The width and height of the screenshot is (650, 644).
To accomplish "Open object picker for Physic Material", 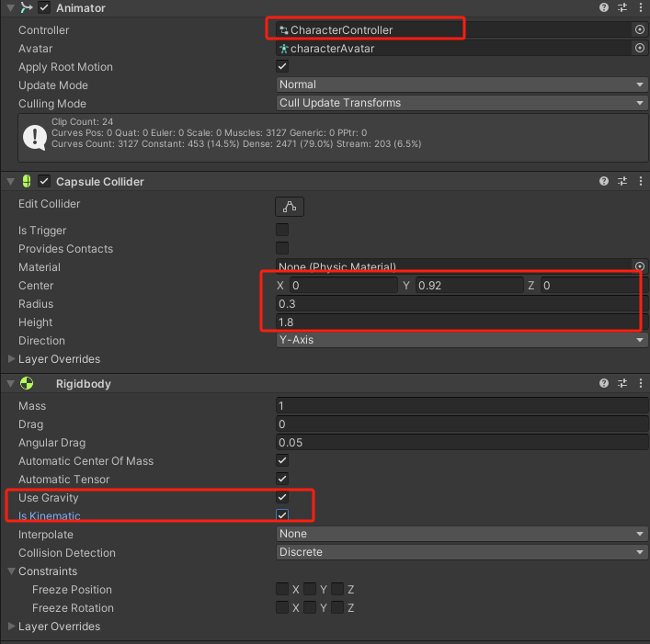I will 640,266.
